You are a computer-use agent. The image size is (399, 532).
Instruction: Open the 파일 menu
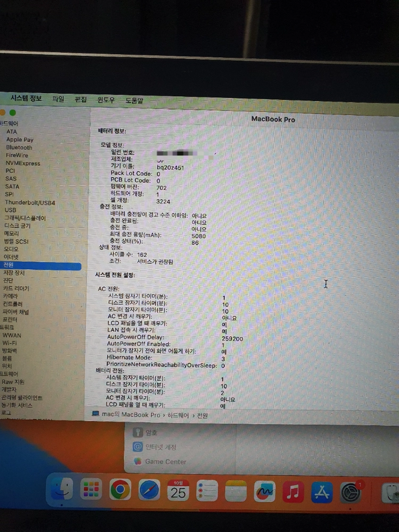click(x=59, y=99)
